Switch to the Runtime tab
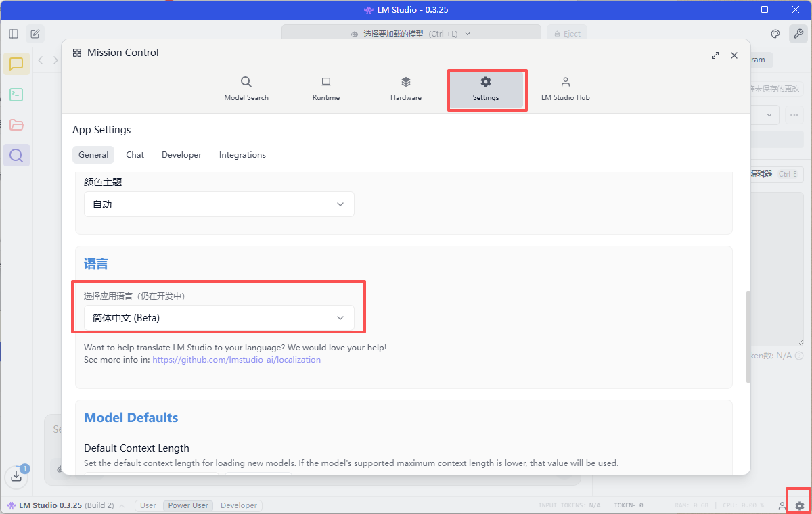Screen dimensions: 812x514 tap(326, 89)
